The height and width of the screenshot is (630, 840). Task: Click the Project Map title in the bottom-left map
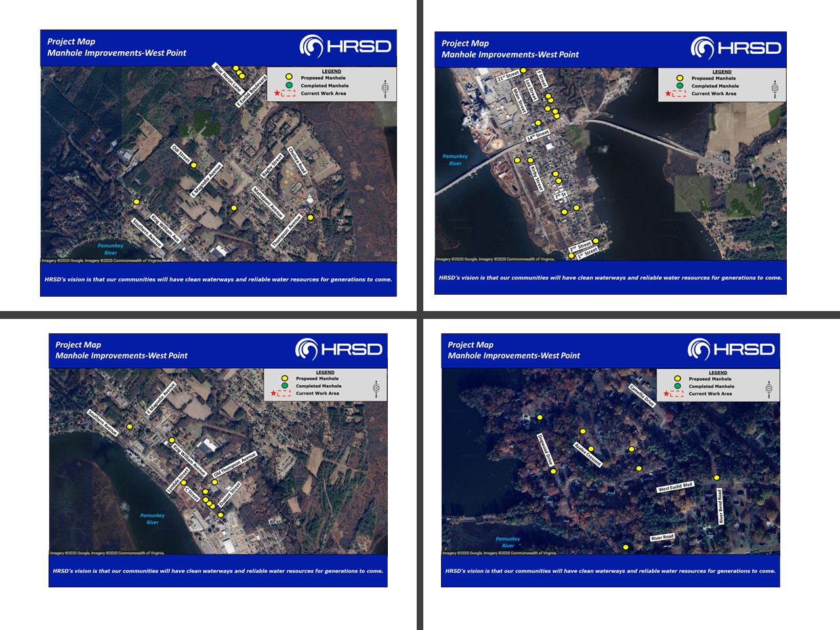(78, 345)
